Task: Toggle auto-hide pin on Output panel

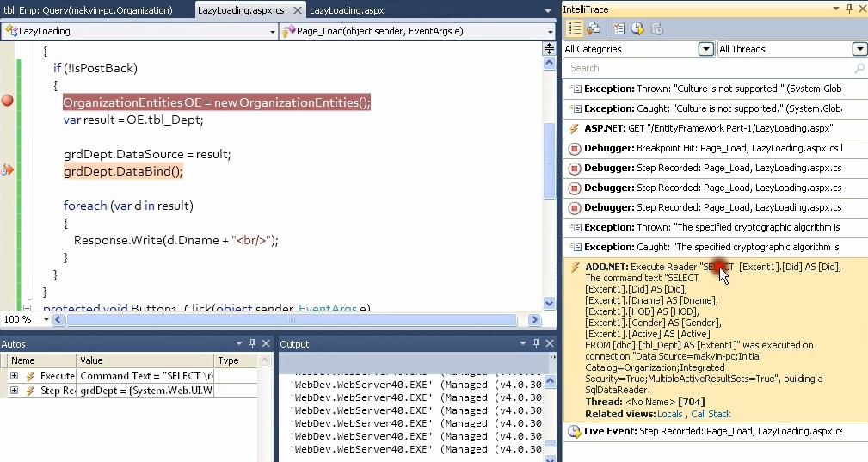Action: [535, 344]
